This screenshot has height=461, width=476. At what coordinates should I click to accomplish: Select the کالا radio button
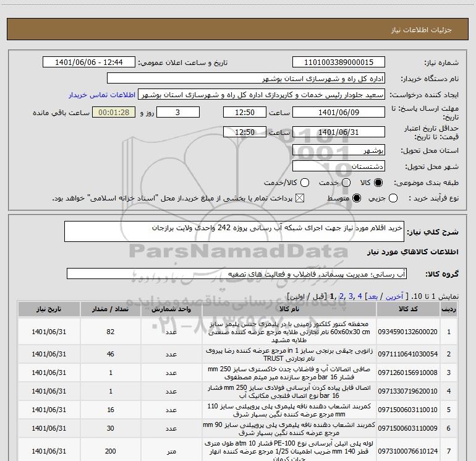coord(378,183)
